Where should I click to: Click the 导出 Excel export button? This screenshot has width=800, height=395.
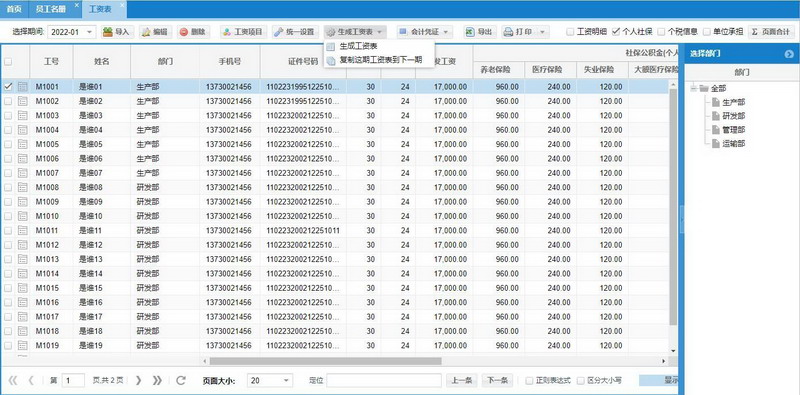click(x=480, y=32)
